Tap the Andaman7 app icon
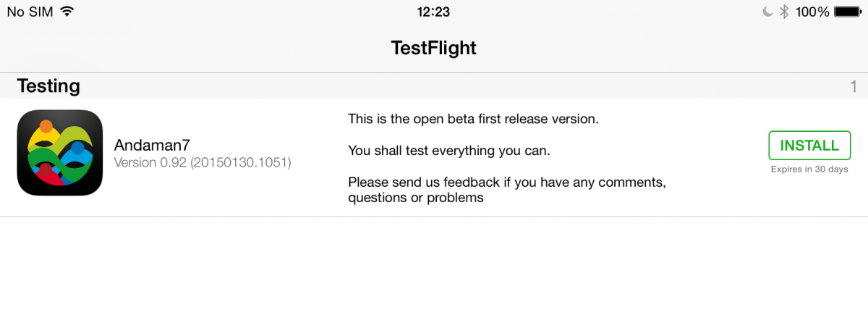Viewport: 868px width, 318px height. [x=59, y=152]
